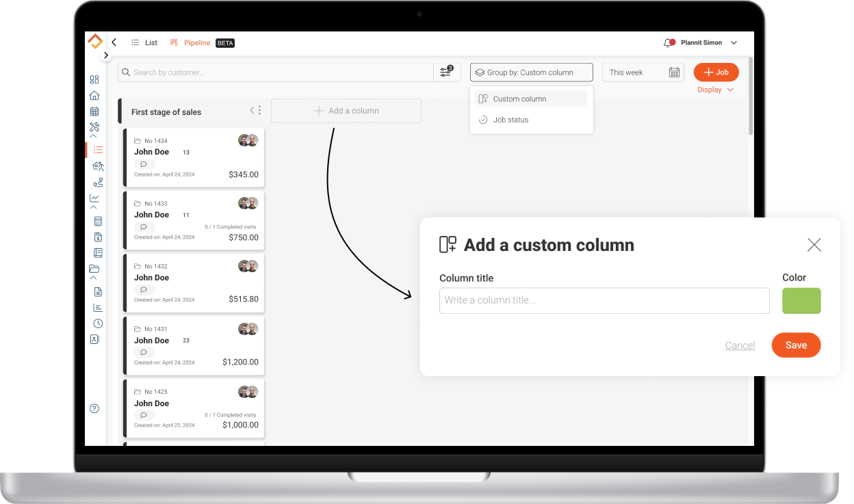Open the dashboard grid icon in the sidebar
Image resolution: width=854 pixels, height=504 pixels.
94,79
